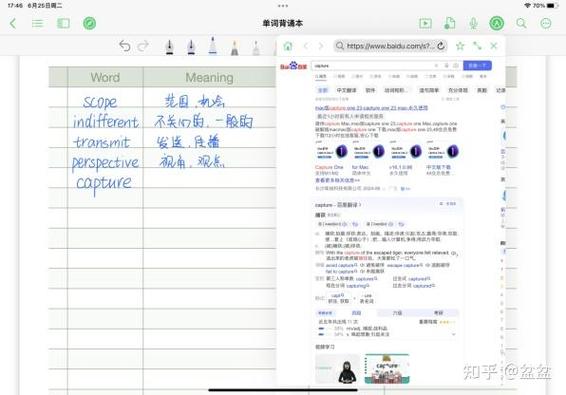This screenshot has width=566, height=395.
Task: Select the 造句简单 filter chip
Action: 429,90
